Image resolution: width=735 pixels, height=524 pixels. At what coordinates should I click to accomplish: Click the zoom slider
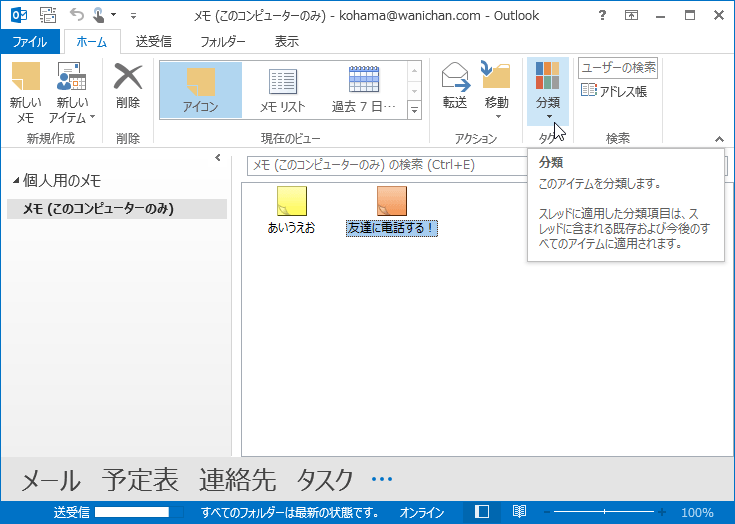pos(604,512)
